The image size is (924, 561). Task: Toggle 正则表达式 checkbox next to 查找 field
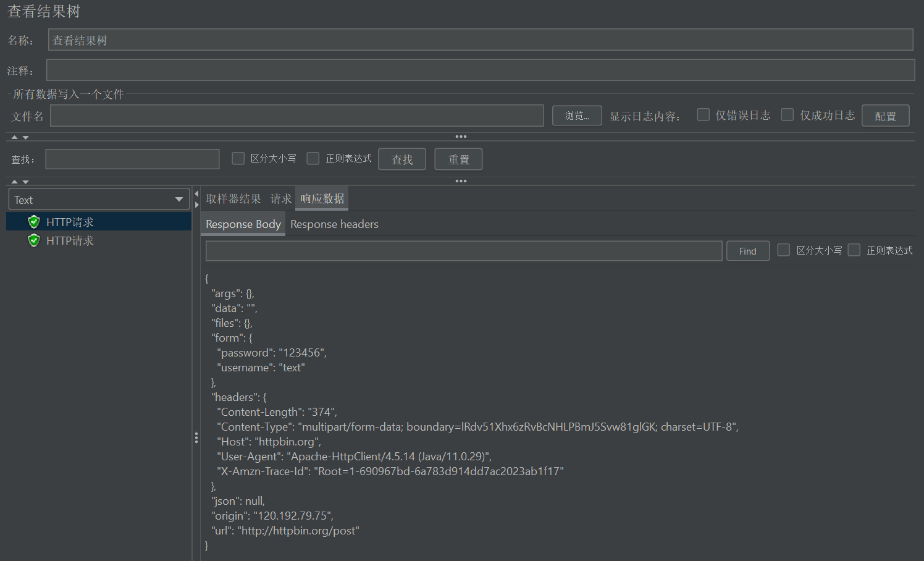[x=313, y=159]
